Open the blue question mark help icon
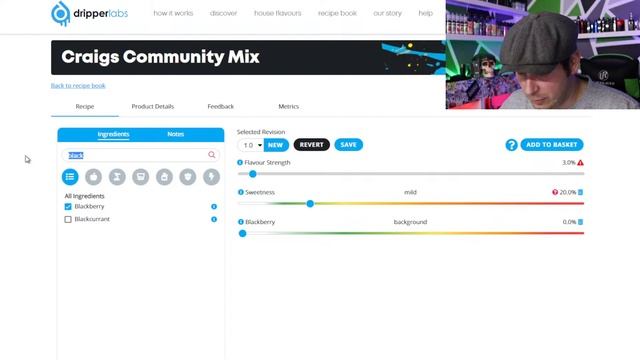This screenshot has width=640, height=360. coord(511,145)
